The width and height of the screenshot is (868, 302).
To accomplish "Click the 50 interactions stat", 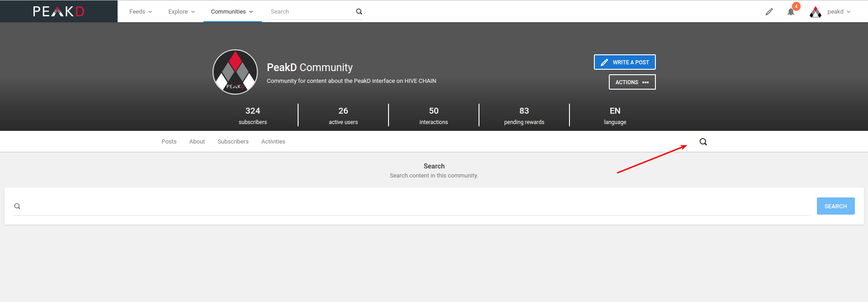I will click(434, 115).
